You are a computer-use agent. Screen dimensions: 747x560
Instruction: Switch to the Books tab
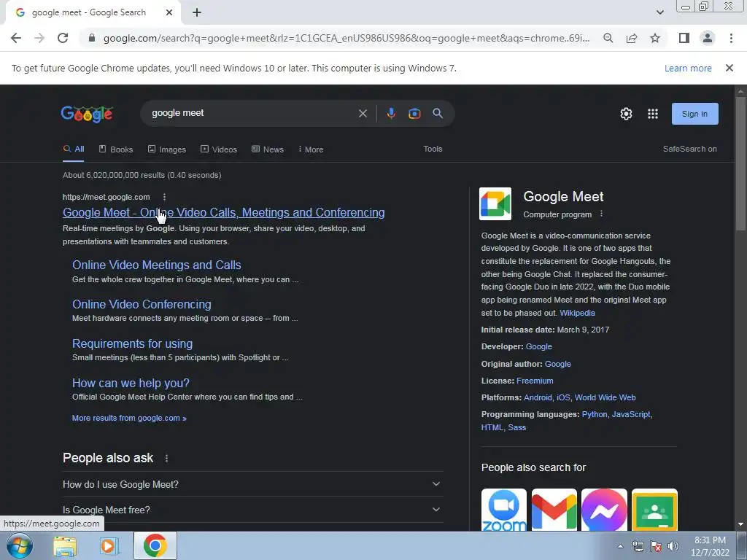[x=116, y=149]
